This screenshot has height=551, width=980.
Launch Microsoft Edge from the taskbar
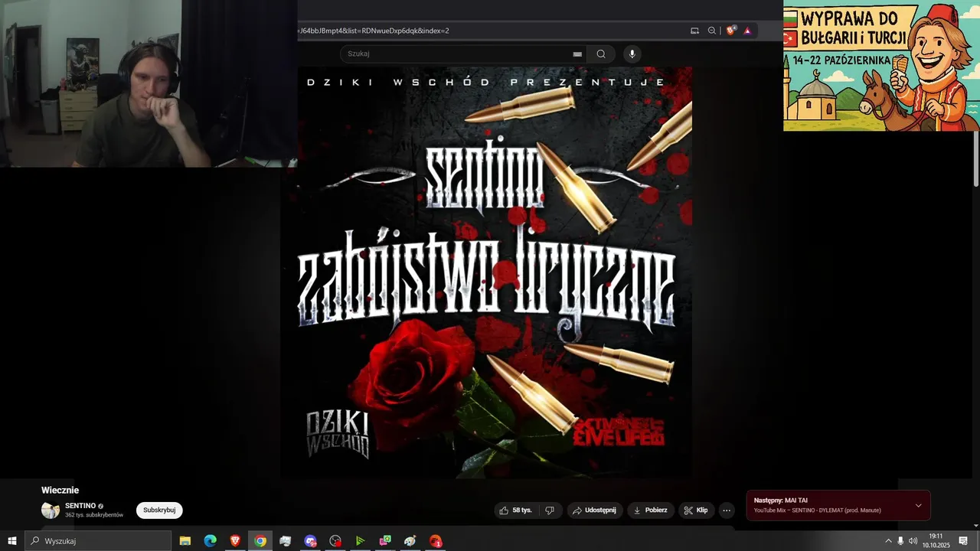(210, 541)
